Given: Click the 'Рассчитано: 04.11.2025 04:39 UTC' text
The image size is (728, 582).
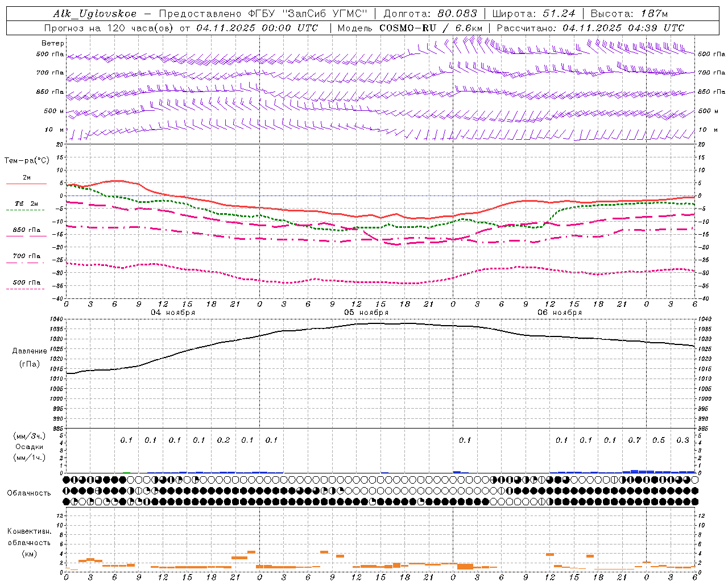Looking at the screenshot, I should 590,28.
